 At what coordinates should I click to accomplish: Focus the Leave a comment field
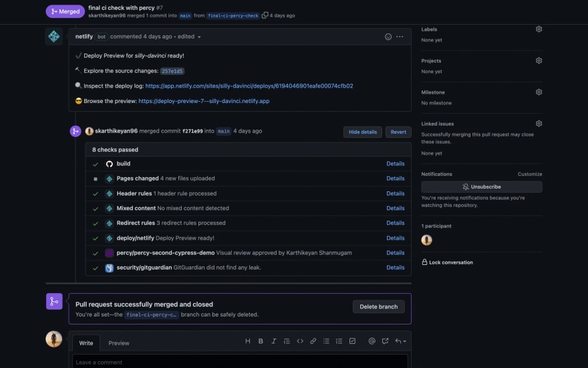click(x=240, y=362)
